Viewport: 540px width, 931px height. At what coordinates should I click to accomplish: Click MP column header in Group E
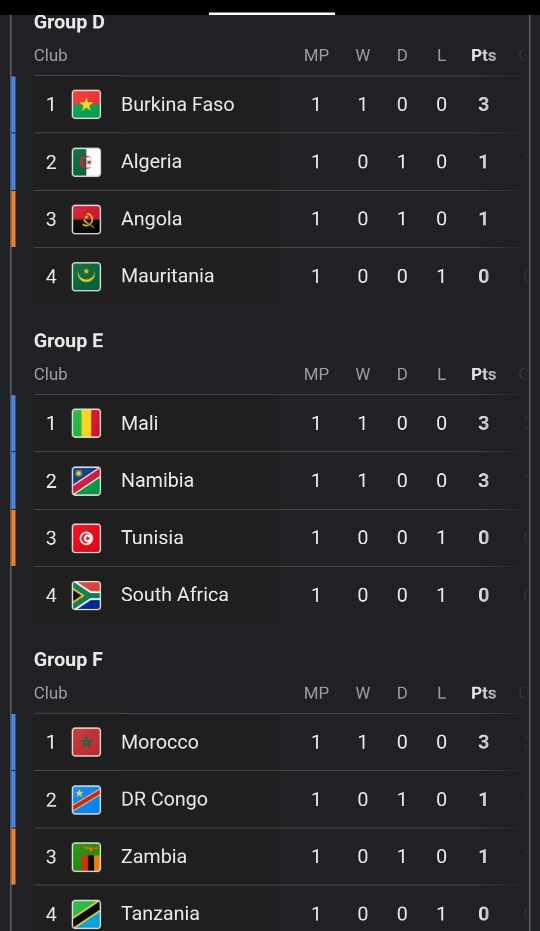tap(316, 374)
